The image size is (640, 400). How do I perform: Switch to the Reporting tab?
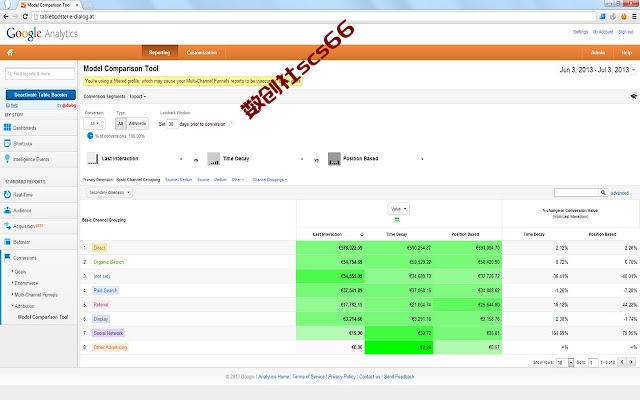[x=160, y=52]
